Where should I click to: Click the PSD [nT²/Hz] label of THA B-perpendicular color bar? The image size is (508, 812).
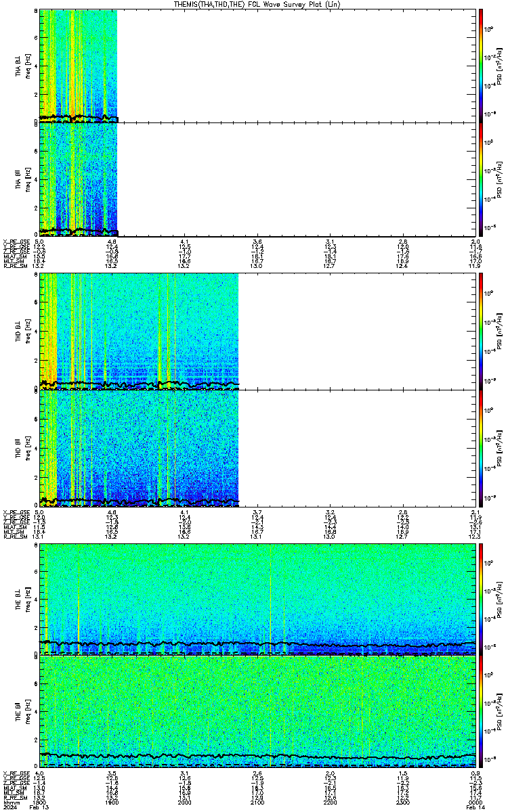click(500, 66)
